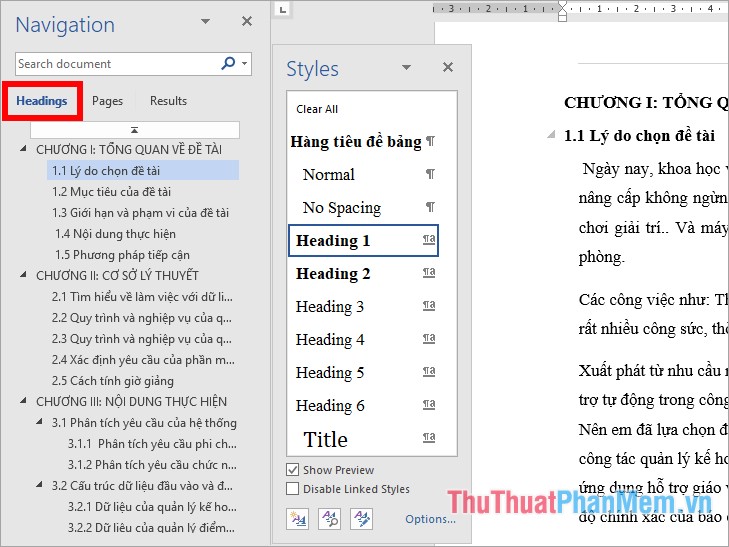729x547 pixels.
Task: Click paragraph mark icon beside No Spacing
Action: [430, 207]
